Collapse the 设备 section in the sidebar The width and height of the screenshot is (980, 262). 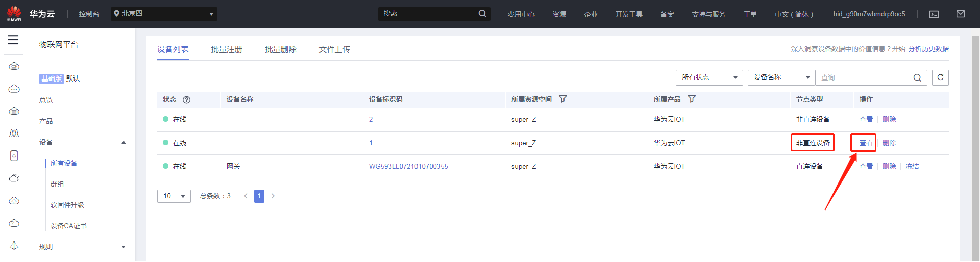(123, 143)
